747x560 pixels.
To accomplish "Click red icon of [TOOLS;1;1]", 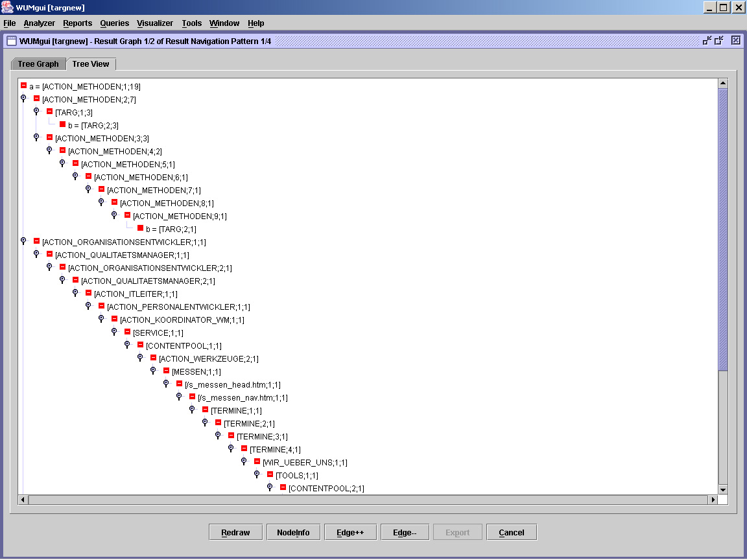I will [270, 474].
